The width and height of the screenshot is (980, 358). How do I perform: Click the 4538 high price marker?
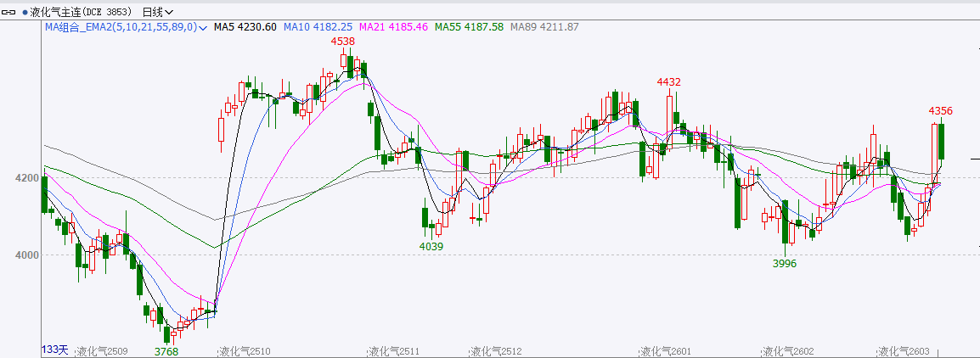coord(343,41)
